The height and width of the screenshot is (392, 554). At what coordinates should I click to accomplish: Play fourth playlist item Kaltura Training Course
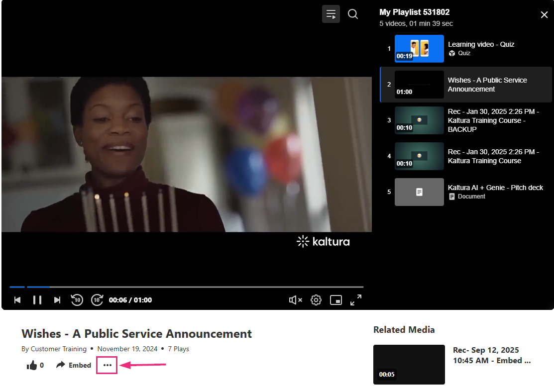coord(466,156)
